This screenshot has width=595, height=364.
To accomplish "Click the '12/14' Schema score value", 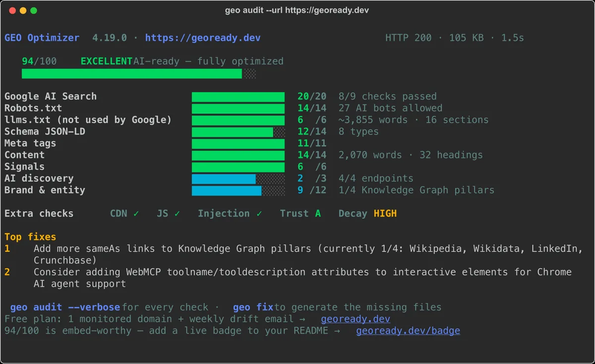I will [312, 132].
